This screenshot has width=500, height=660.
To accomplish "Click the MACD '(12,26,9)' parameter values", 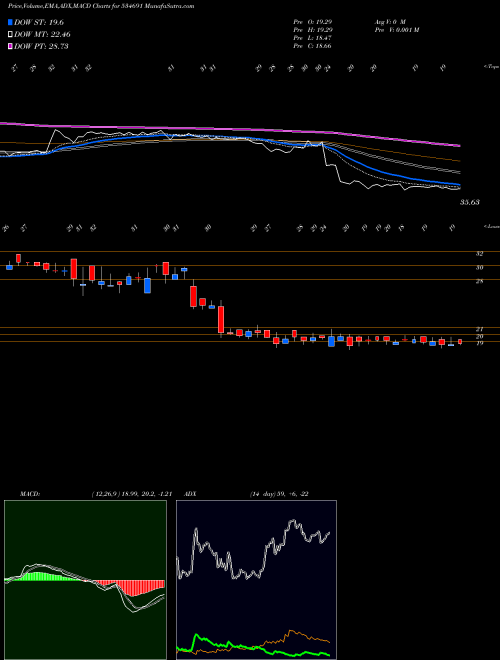I will pos(132,494).
